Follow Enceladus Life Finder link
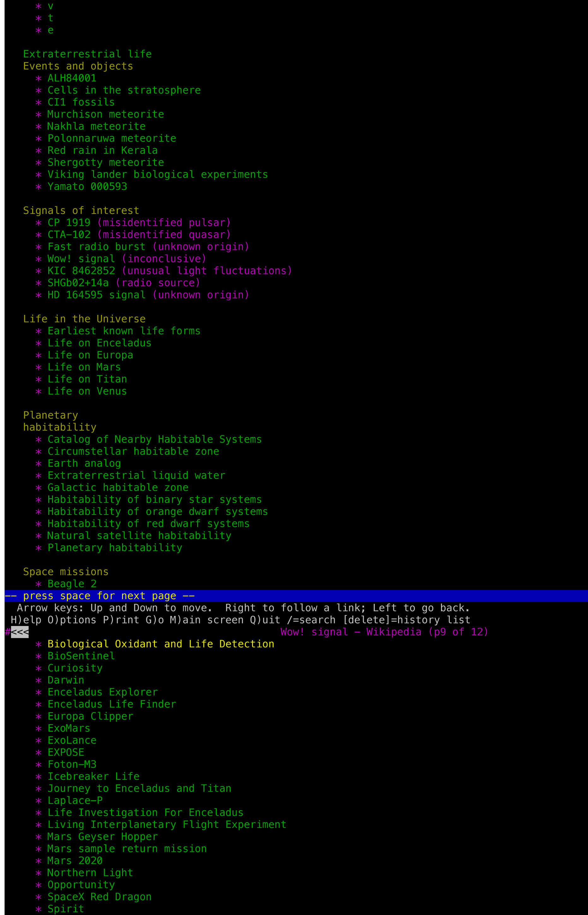The width and height of the screenshot is (588, 915). click(112, 704)
